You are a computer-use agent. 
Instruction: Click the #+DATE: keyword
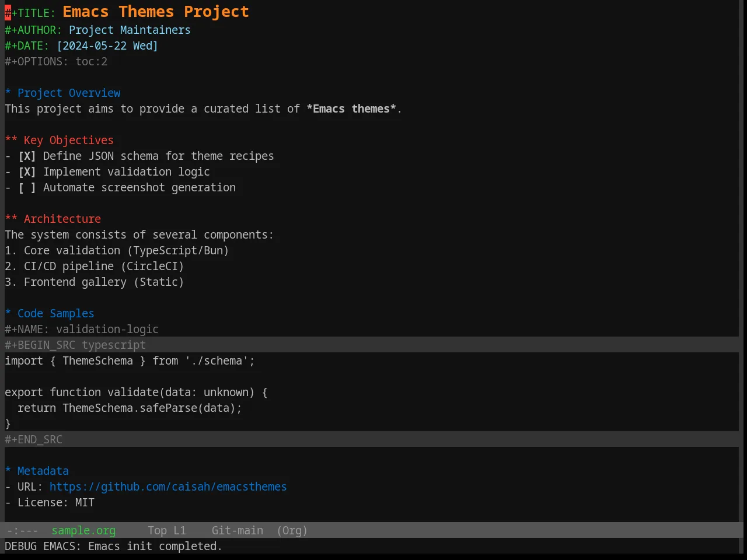point(27,46)
